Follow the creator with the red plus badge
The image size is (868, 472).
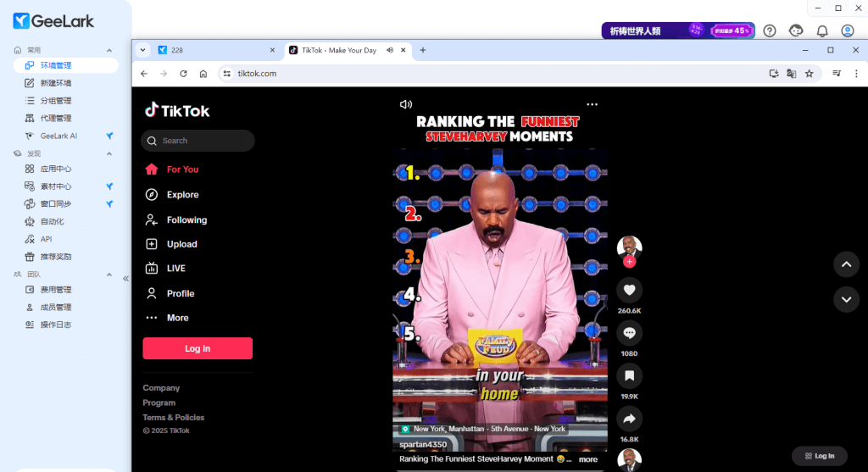click(x=629, y=262)
